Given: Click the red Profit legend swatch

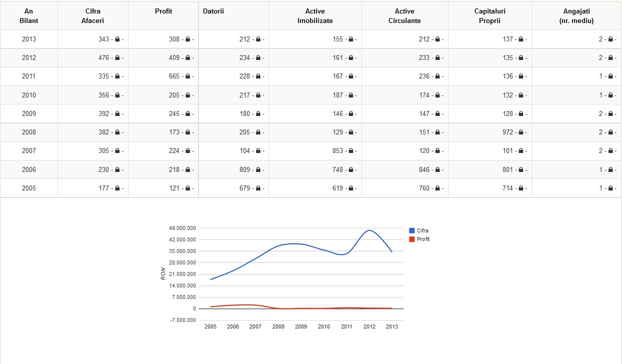Looking at the screenshot, I should 412,239.
